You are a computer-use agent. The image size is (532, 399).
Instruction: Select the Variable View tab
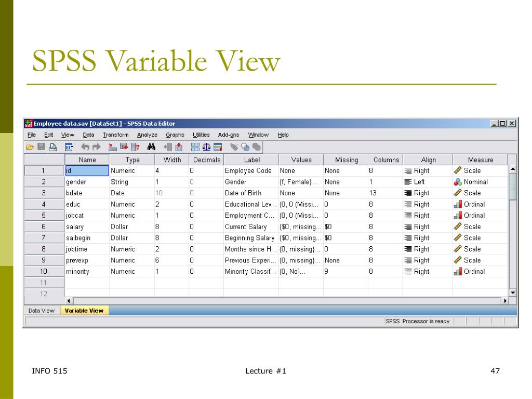click(x=84, y=311)
